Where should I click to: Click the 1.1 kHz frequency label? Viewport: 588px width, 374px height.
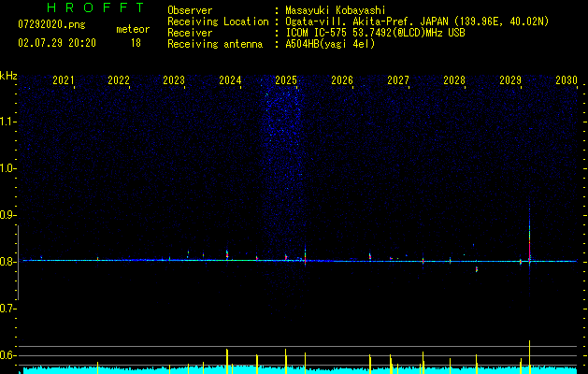(x=7, y=122)
